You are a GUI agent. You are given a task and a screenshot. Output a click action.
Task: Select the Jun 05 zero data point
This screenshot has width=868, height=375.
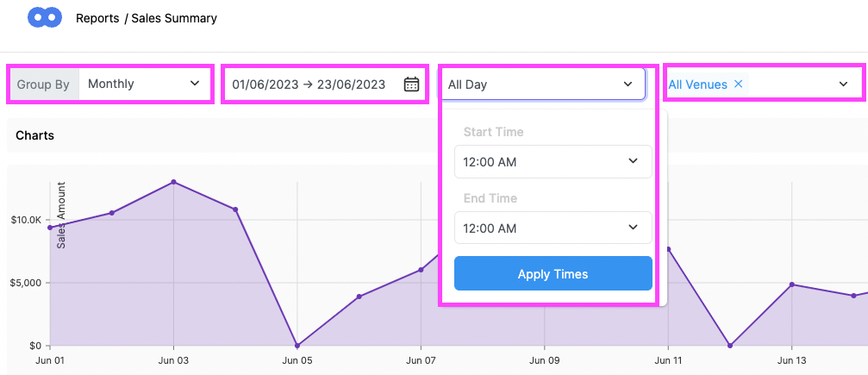tap(297, 345)
